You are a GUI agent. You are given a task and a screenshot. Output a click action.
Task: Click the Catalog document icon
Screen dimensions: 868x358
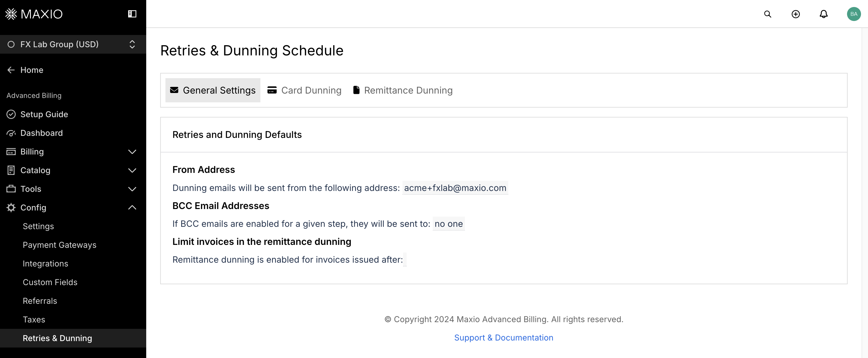click(x=11, y=170)
